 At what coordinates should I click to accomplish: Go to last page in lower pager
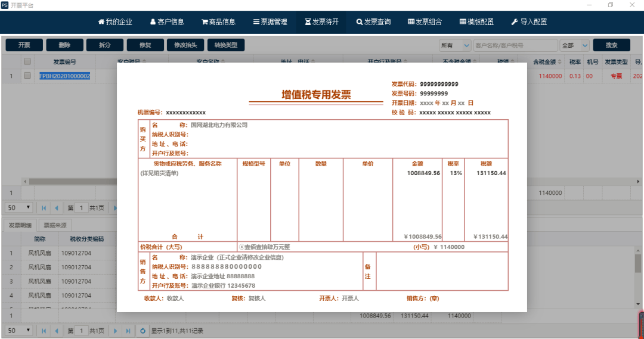[128, 331]
